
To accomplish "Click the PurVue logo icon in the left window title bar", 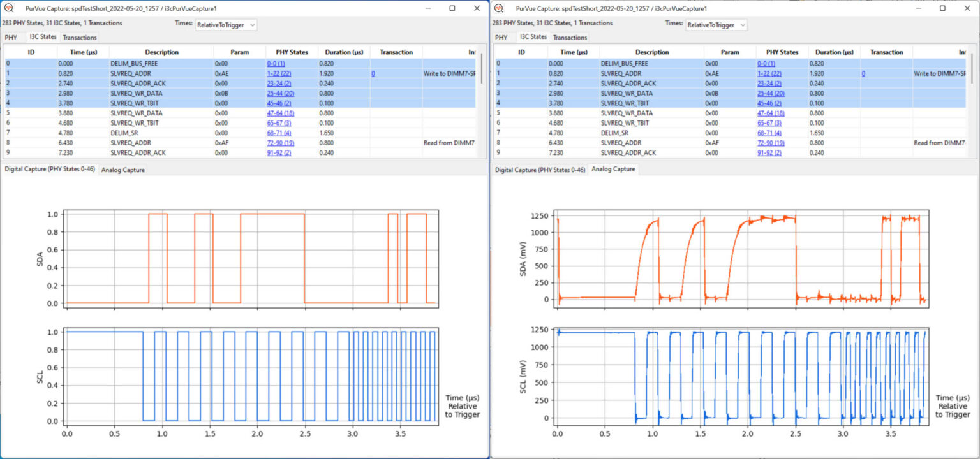I will click(9, 8).
